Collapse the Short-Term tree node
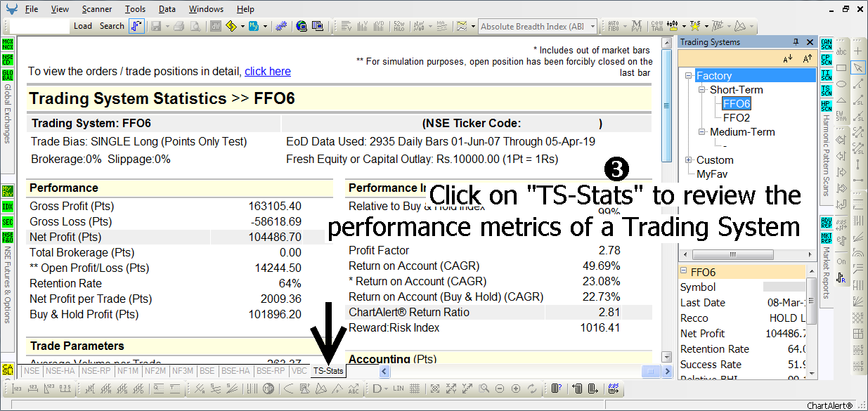Screen dimensions: 868x411 point(701,90)
